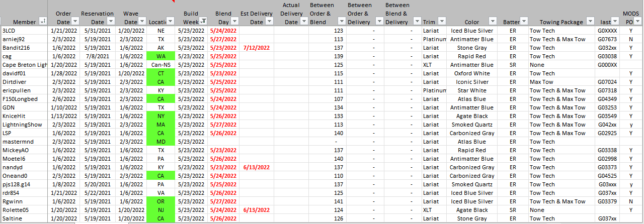Image resolution: width=644 pixels, height=224 pixels.
Task: Open the Towing Package filter dropdown
Action: [x=589, y=21]
